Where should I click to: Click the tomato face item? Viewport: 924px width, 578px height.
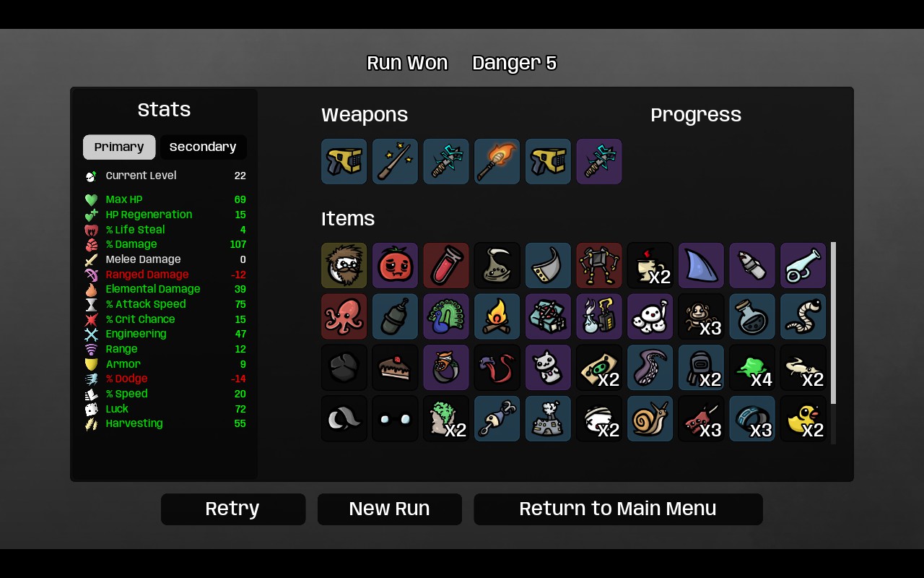[x=395, y=265]
